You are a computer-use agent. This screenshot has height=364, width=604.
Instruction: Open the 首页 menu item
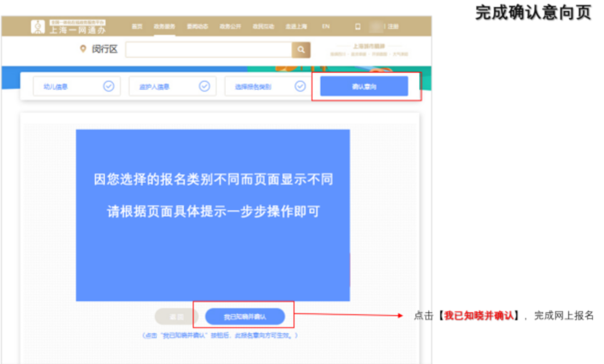pyautogui.click(x=137, y=25)
